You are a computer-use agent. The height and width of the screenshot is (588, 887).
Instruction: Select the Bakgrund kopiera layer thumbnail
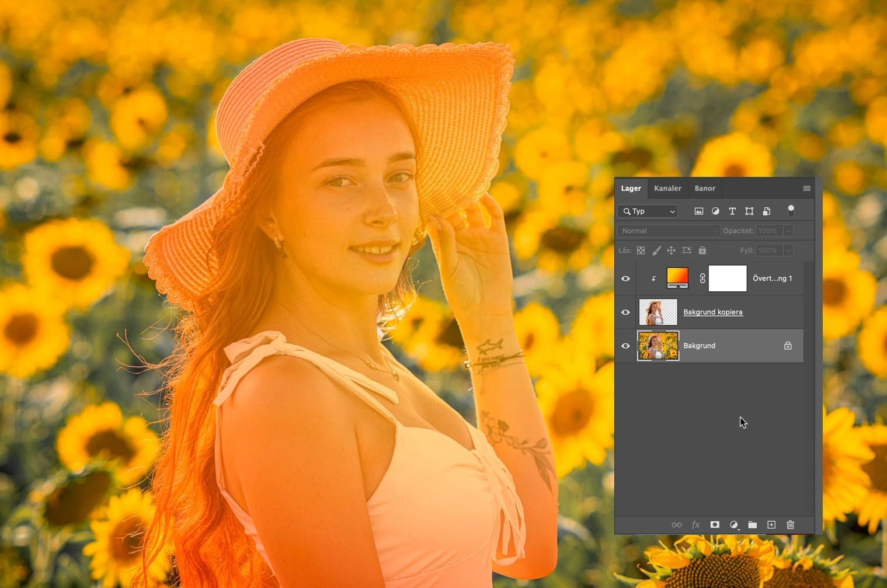[x=658, y=312]
